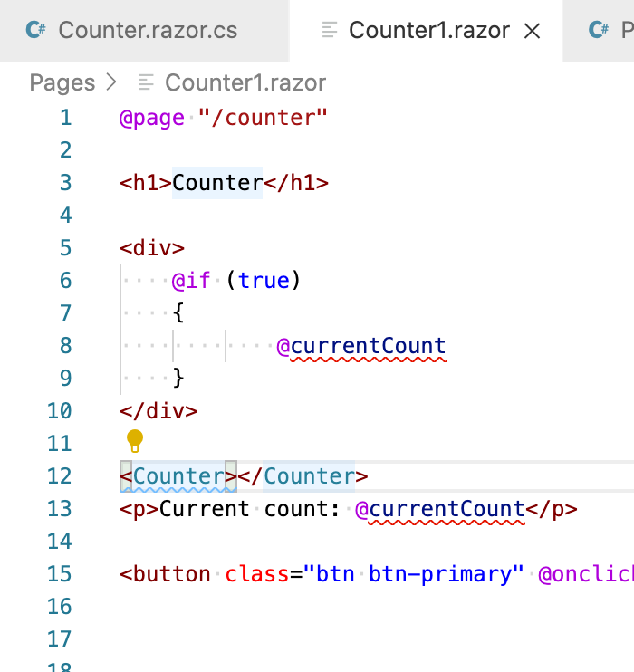Click line number 1 in the gutter

coord(65,118)
